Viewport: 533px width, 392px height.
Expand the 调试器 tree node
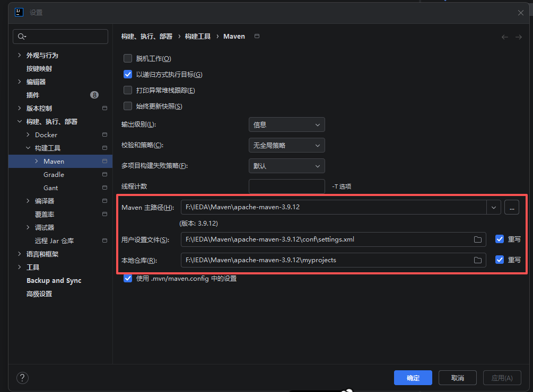[28, 227]
